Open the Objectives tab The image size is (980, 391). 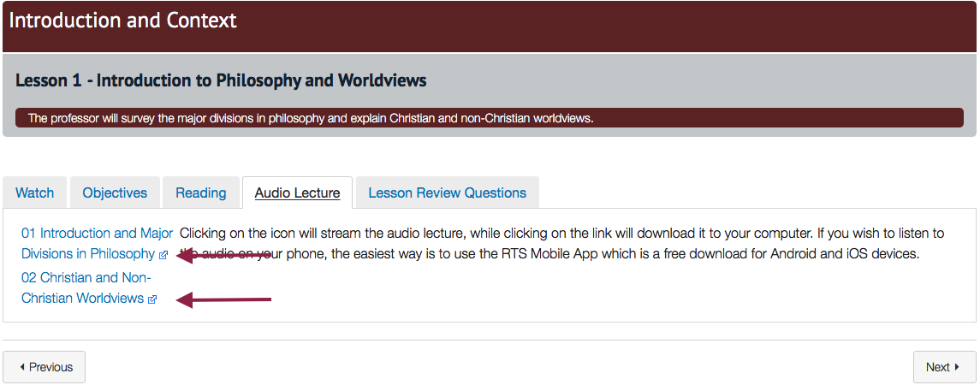pos(115,193)
